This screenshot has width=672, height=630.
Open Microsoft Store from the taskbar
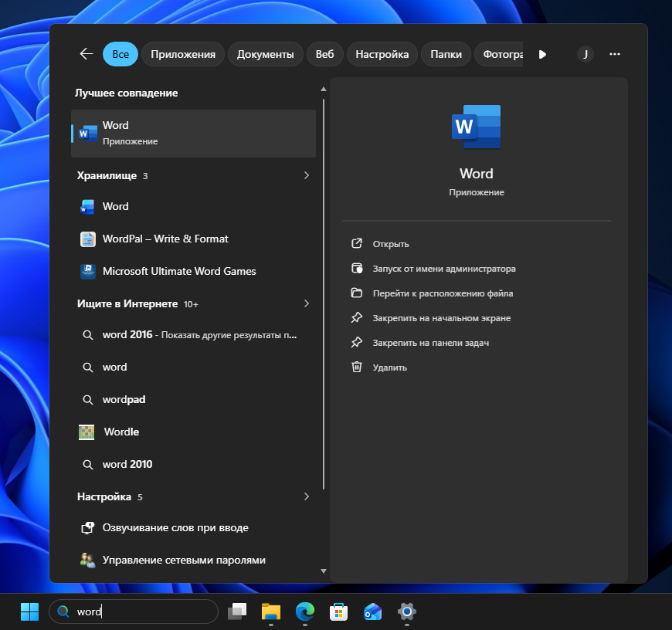(x=338, y=611)
